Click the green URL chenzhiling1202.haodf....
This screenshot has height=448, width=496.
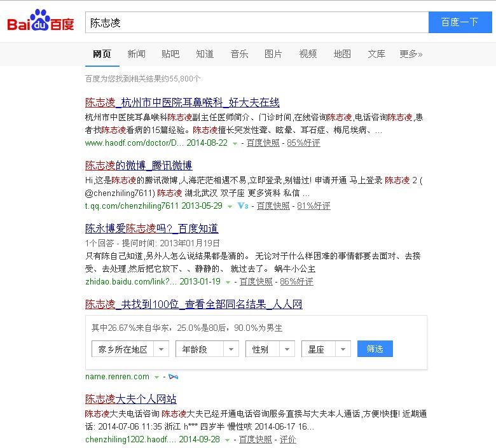(130, 440)
